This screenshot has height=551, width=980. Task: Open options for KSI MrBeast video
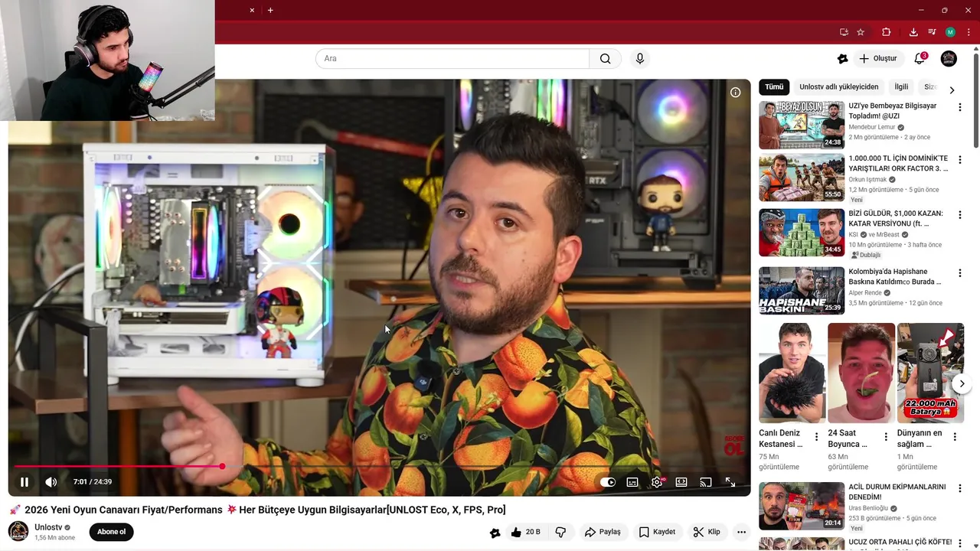click(x=959, y=215)
